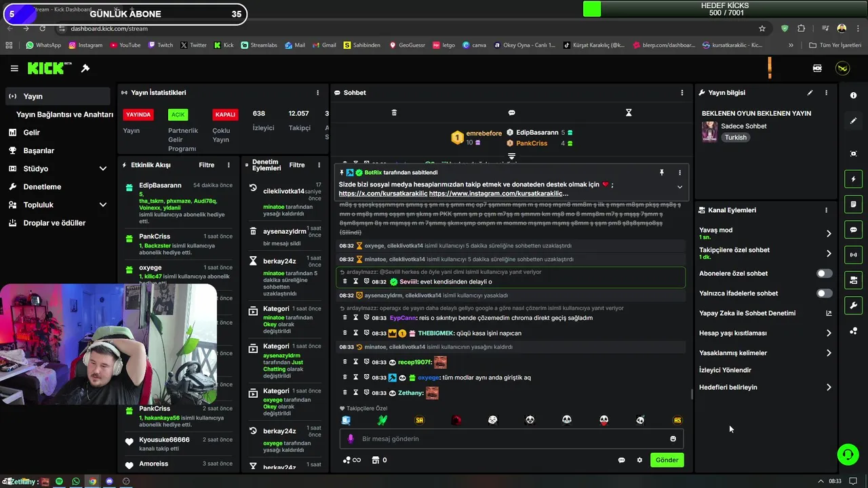
Task: Click the hourglass icon in chat toolbar
Action: (629, 113)
